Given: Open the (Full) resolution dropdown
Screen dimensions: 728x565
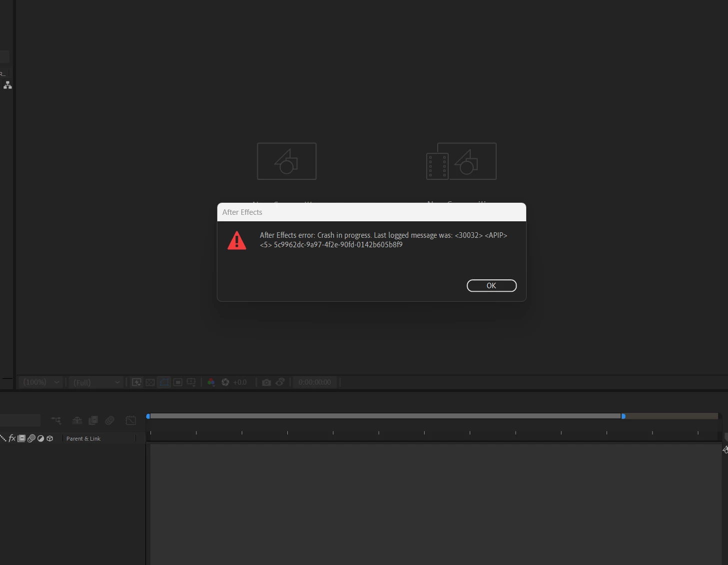Looking at the screenshot, I should [x=96, y=382].
